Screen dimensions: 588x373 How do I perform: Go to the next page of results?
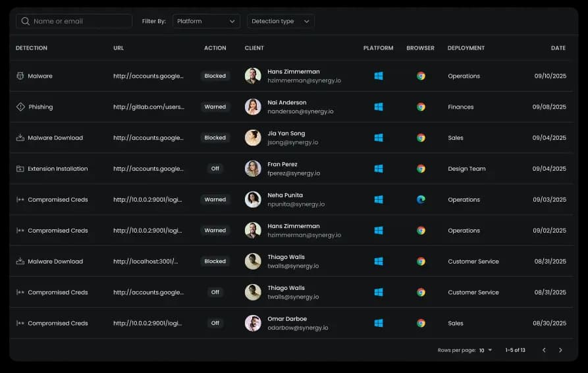(x=560, y=350)
